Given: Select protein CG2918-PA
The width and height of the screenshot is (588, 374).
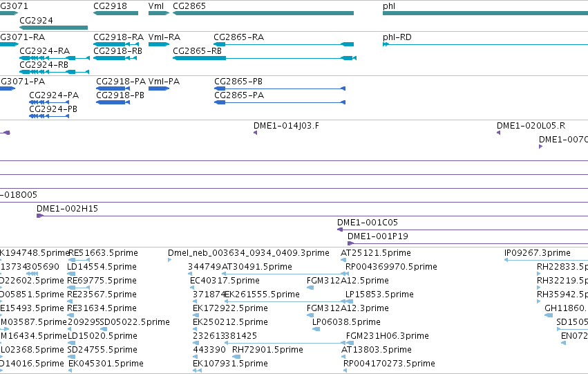Looking at the screenshot, I should point(113,88).
